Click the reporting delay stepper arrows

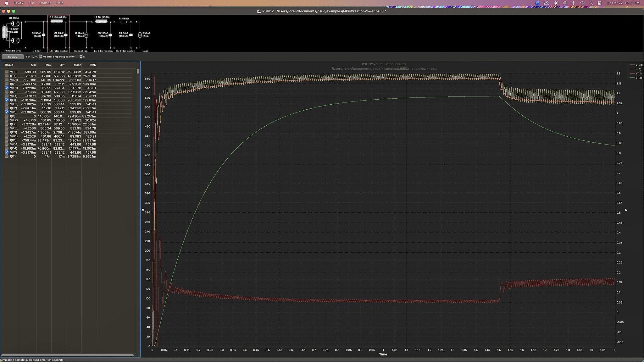[x=81, y=57]
